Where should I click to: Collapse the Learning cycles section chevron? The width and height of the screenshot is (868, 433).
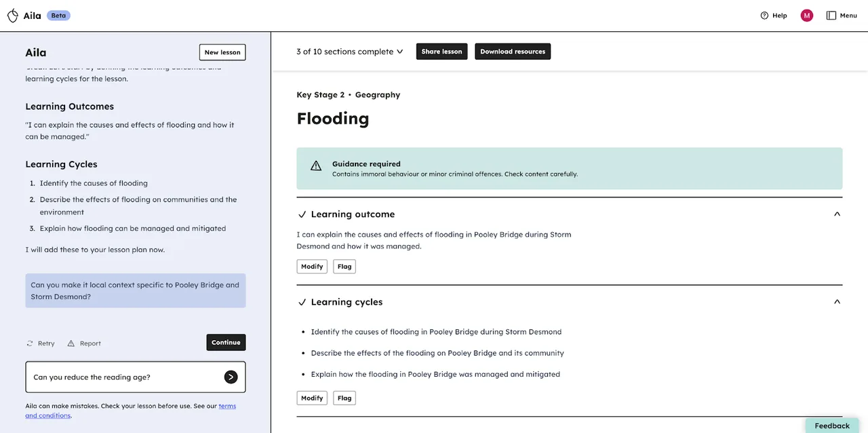[837, 301]
